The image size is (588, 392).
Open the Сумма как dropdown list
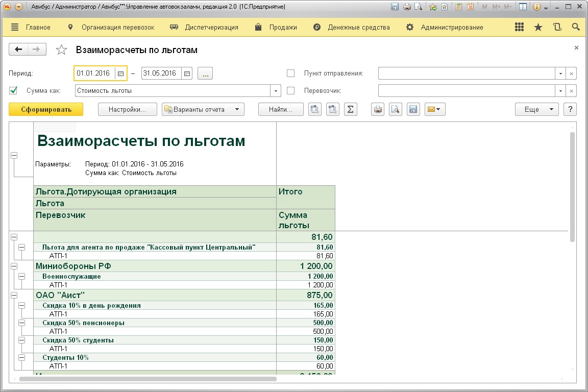pyautogui.click(x=276, y=91)
